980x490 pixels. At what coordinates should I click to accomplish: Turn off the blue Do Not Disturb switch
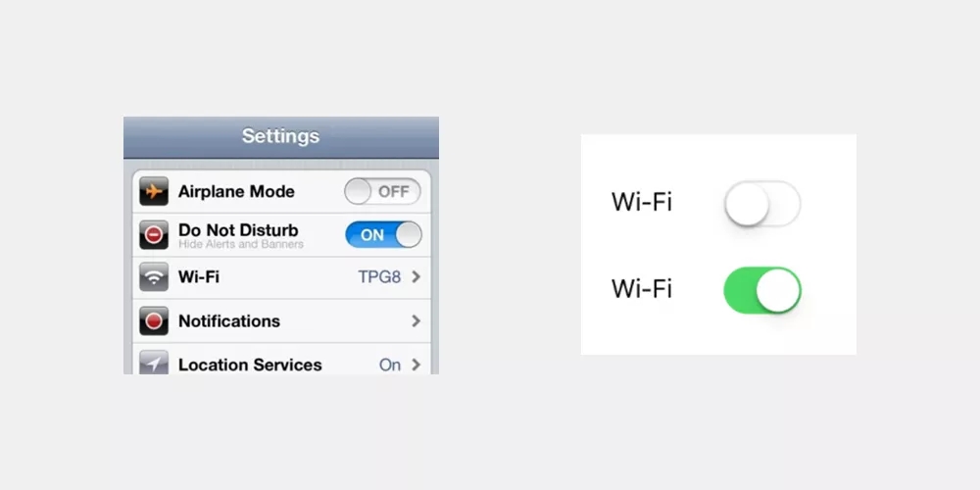pyautogui.click(x=383, y=234)
